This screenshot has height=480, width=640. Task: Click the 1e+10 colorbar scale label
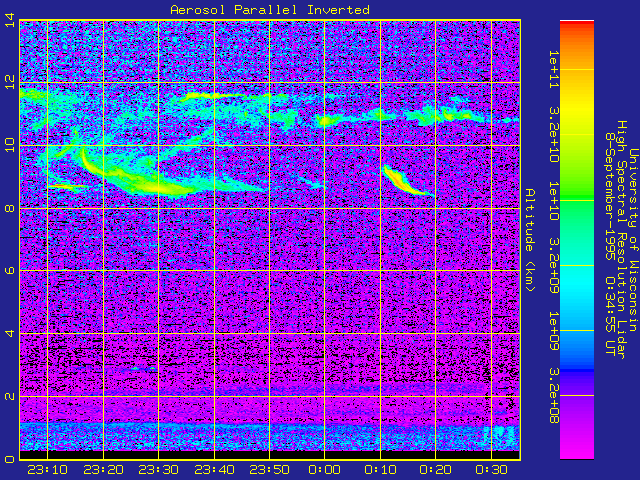tap(553, 201)
